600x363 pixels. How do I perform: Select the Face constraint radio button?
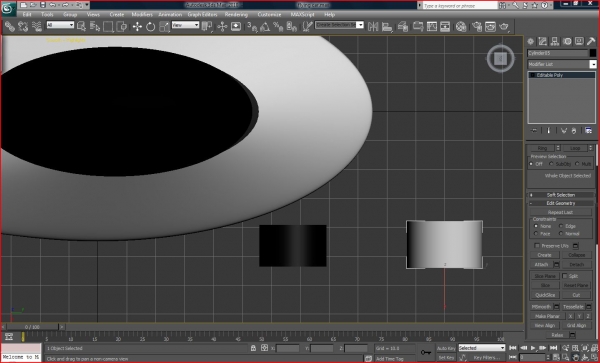(536, 233)
